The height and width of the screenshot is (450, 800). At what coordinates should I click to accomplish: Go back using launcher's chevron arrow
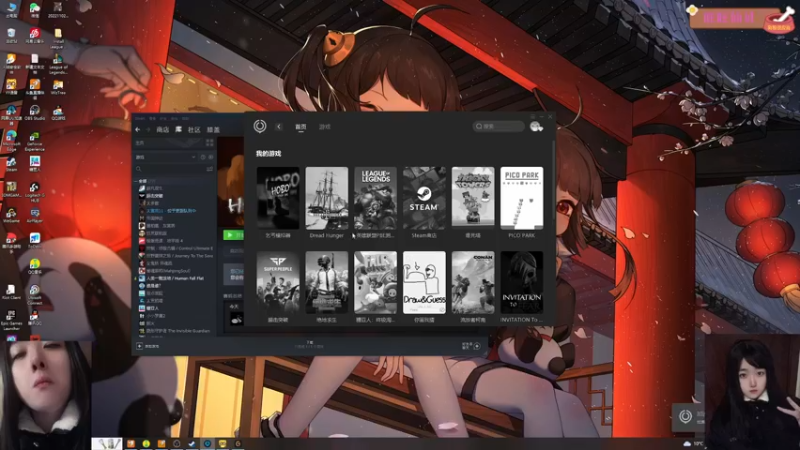point(279,127)
